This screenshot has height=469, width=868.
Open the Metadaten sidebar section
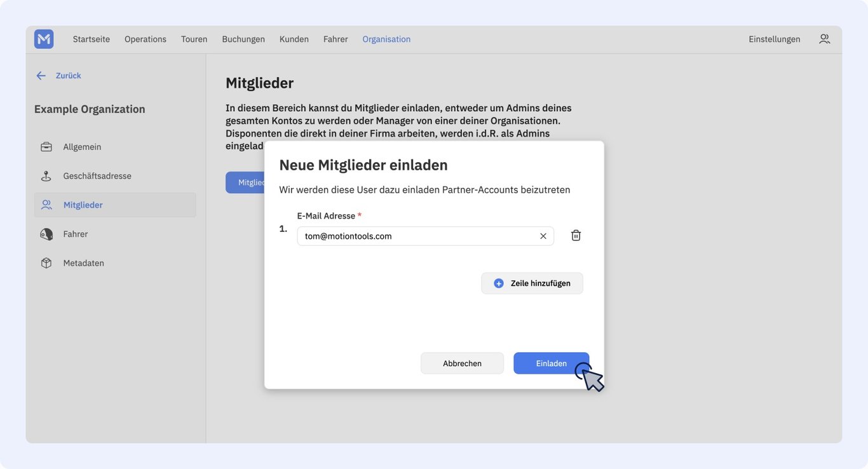coord(115,263)
